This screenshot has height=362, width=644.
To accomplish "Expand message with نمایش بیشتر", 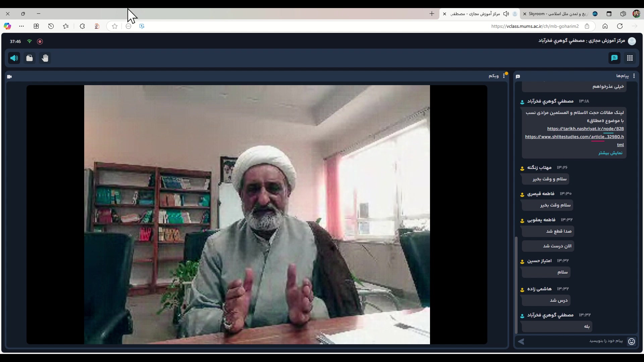I will (610, 153).
